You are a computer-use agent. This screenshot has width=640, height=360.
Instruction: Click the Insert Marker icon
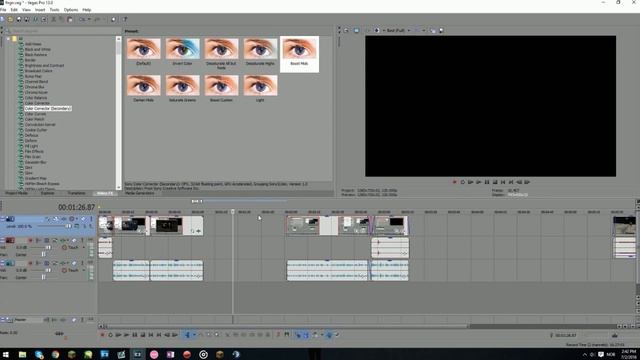click(278, 335)
